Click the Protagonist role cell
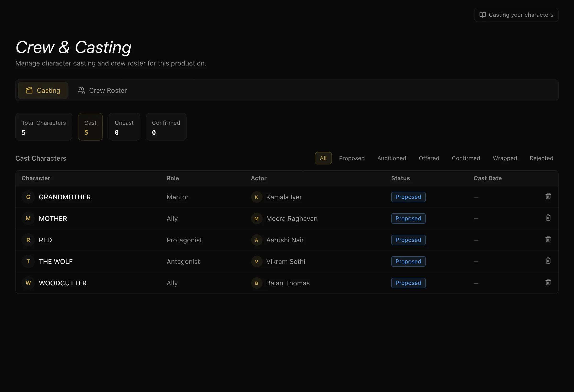 (x=184, y=240)
